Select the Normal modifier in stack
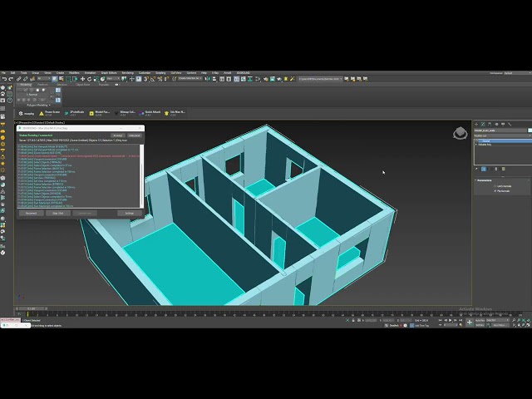 click(505, 141)
